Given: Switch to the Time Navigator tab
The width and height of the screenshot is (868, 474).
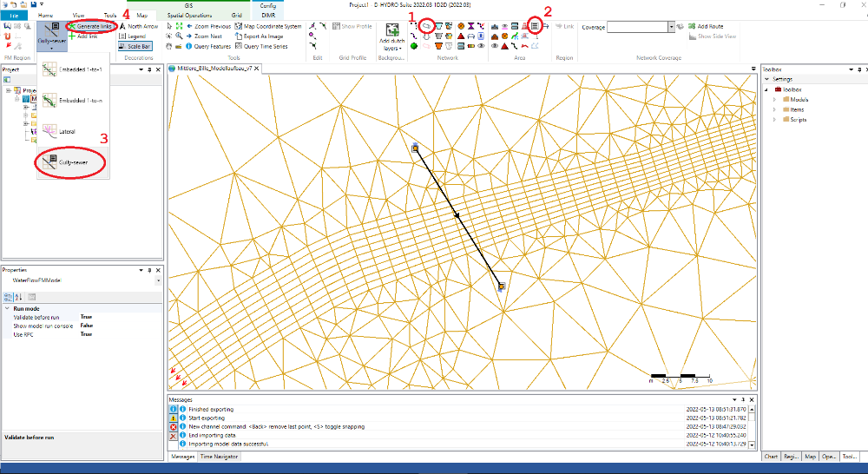Looking at the screenshot, I should 219,457.
